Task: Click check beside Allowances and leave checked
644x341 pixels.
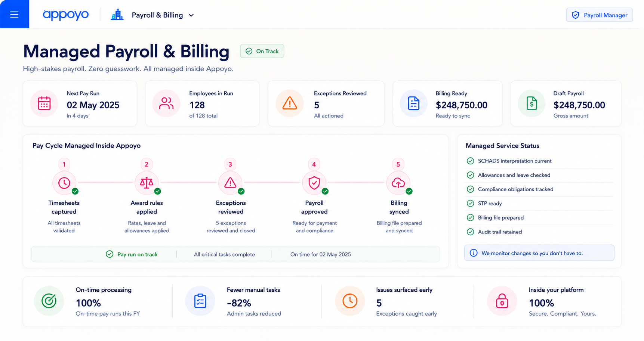Action: point(470,175)
